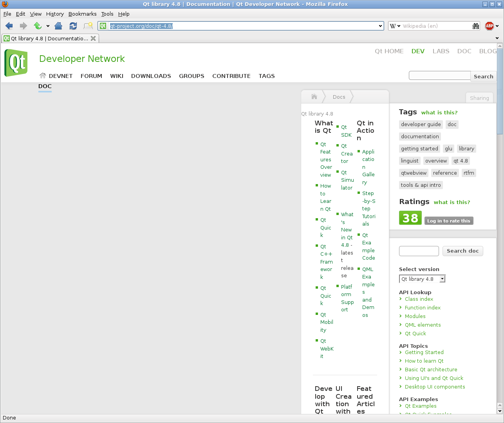Viewport: 504px width, 423px height.
Task: Click Qt HOME in top navigation
Action: pos(389,51)
